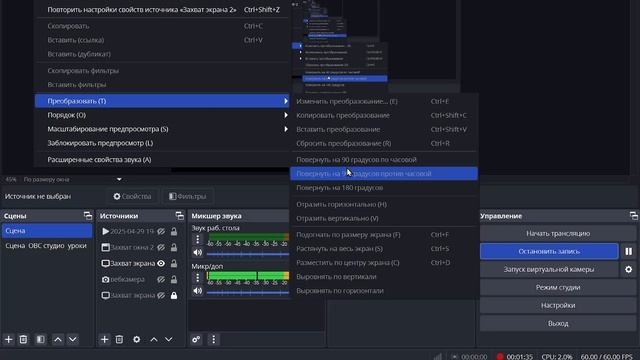This screenshot has width=640, height=360.
Task: Open virtual camera settings gear
Action: [629, 269]
